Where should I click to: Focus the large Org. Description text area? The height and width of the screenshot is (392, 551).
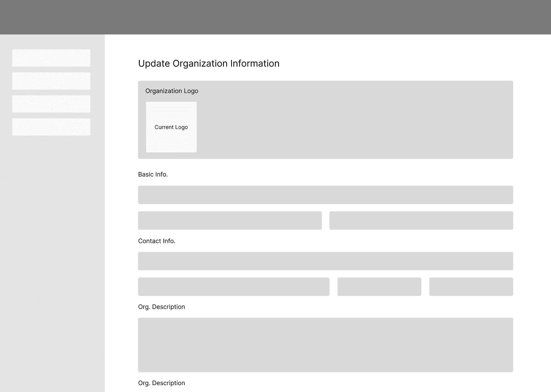point(325,345)
